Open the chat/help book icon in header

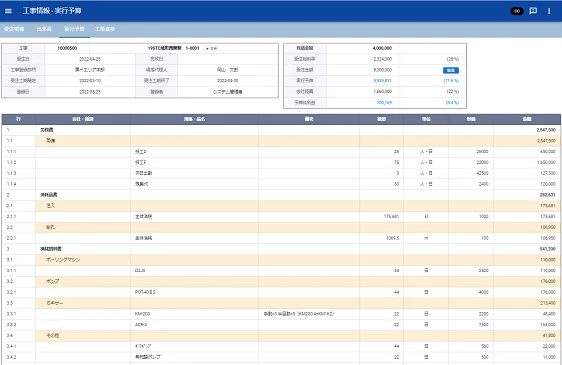tap(533, 11)
